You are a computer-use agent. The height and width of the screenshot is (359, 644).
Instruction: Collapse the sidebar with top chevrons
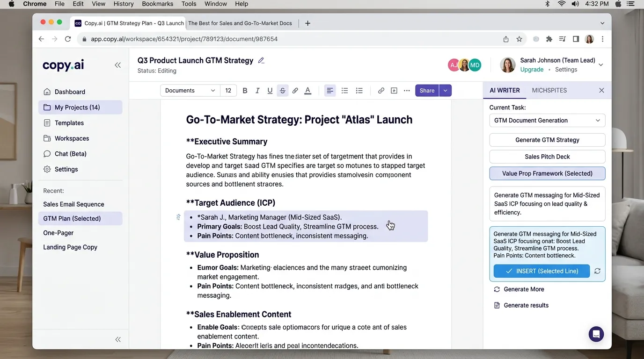tap(118, 65)
